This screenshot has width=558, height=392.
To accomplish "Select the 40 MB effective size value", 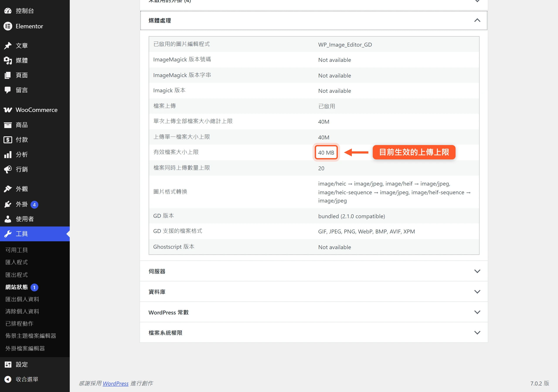I will tap(326, 153).
